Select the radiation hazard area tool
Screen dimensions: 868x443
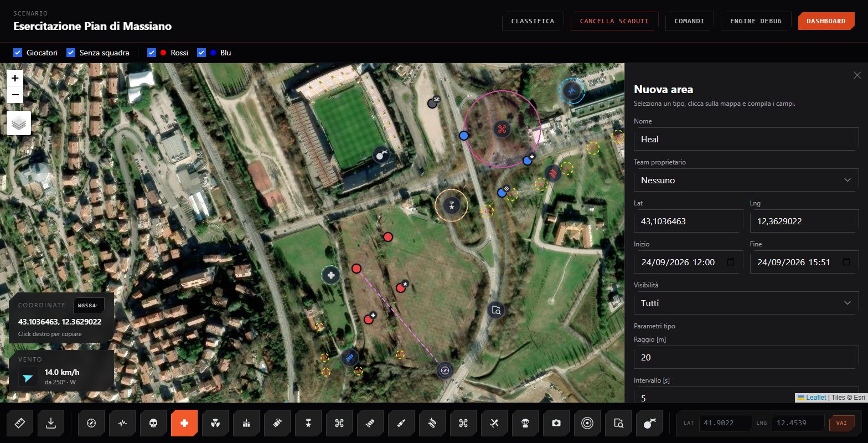[x=215, y=424]
